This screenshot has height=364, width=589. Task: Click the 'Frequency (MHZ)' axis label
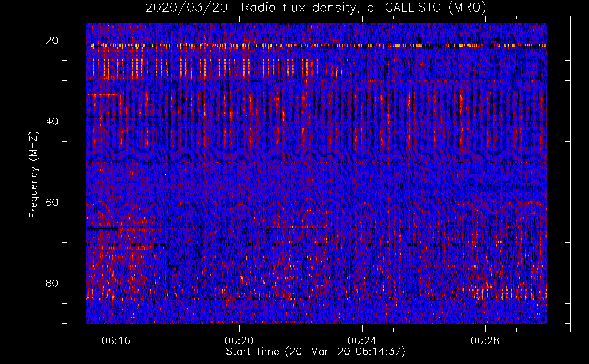(33, 174)
